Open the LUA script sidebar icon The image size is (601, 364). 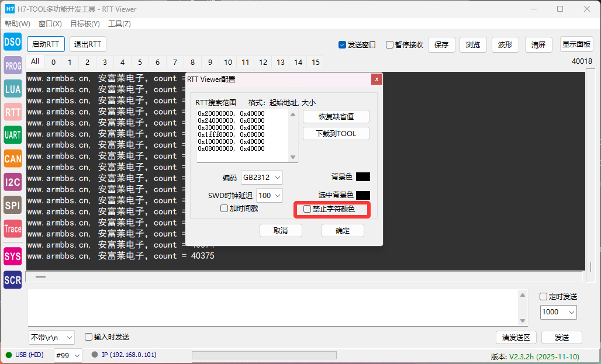coord(12,89)
